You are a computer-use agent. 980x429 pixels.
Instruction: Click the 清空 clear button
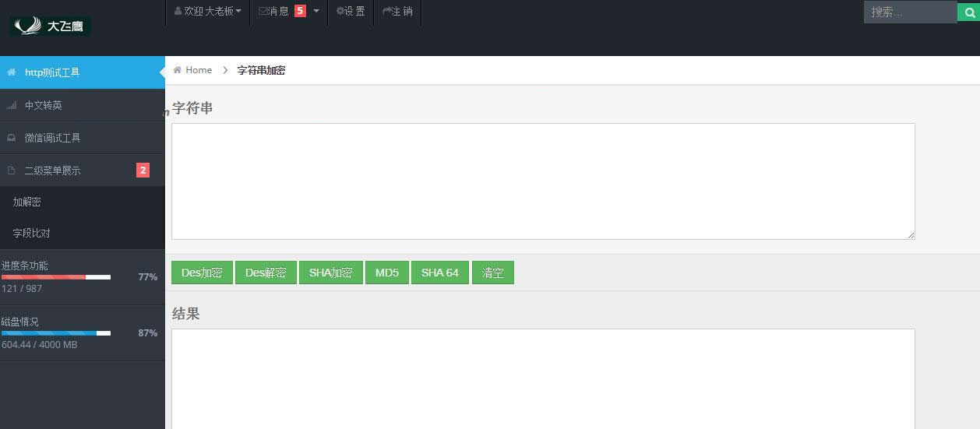(x=493, y=273)
